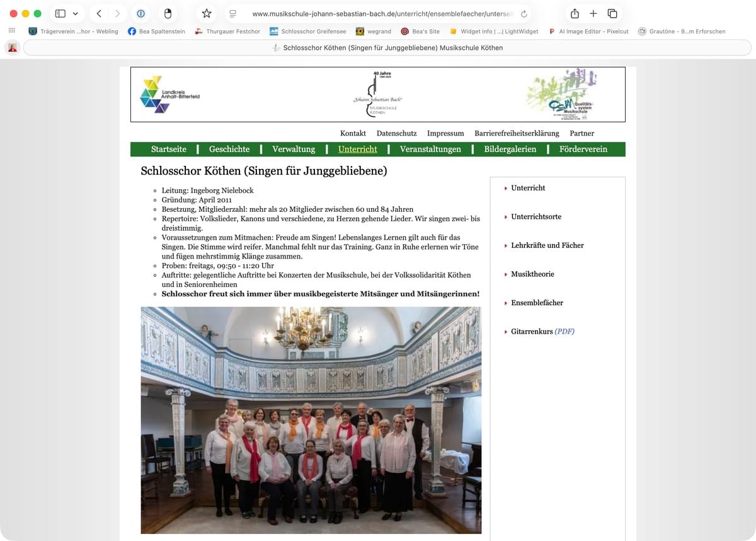Screen dimensions: 756x541
Task: Open the sidebar options dropdown chevron
Action: 76,13
